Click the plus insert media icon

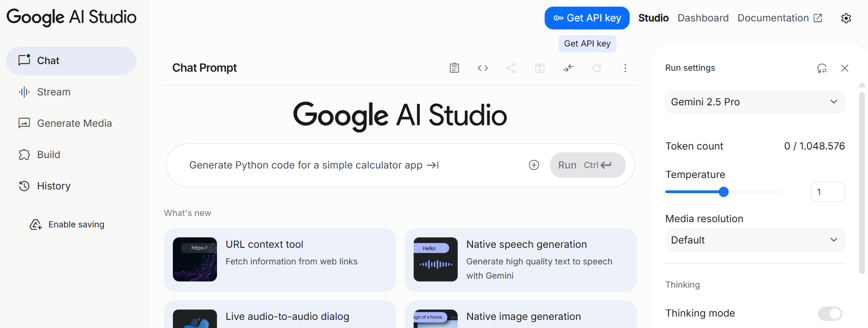[x=534, y=165]
